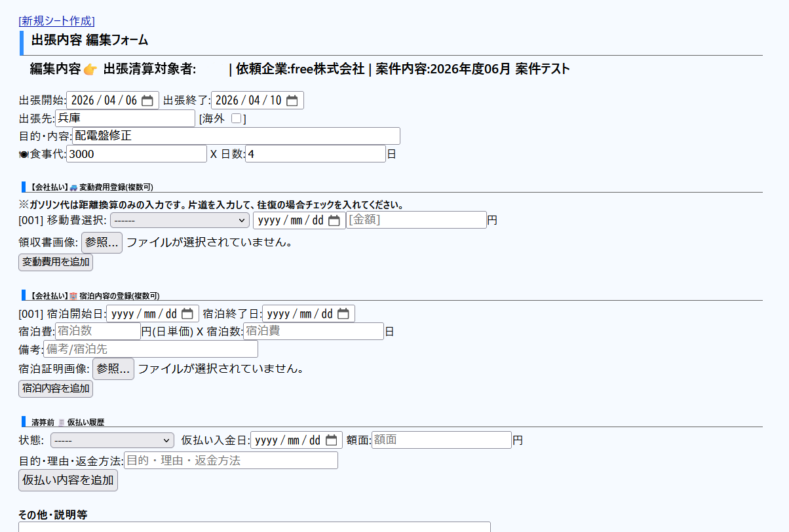
Task: Open calendar icon for 仮払い入金日
Action: (x=331, y=440)
